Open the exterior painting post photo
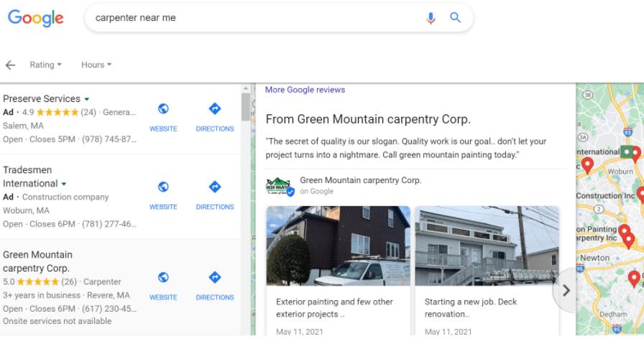644x339 pixels. click(x=338, y=246)
